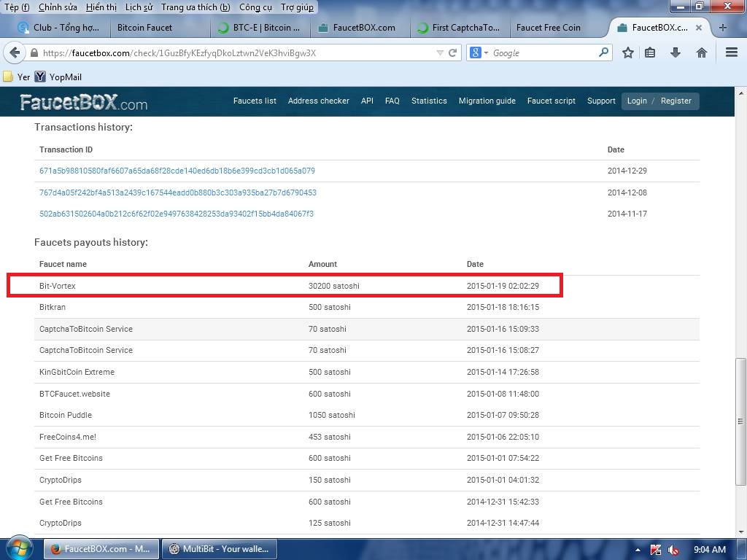Open transaction ID starting with 671a5b
The image size is (747, 560).
177,171
